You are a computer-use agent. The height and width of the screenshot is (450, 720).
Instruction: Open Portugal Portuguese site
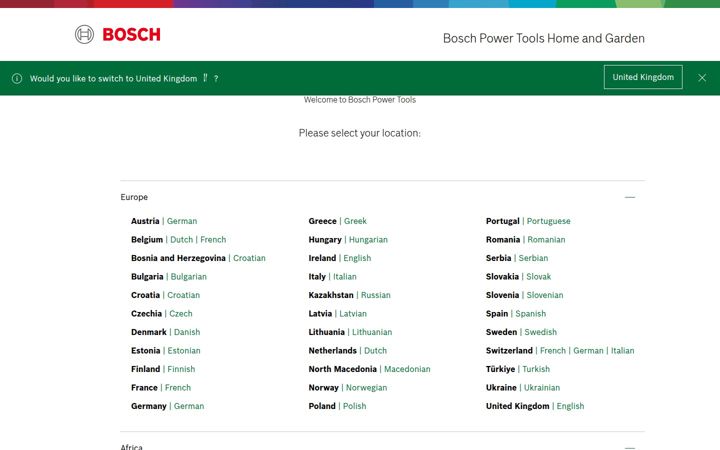click(549, 221)
